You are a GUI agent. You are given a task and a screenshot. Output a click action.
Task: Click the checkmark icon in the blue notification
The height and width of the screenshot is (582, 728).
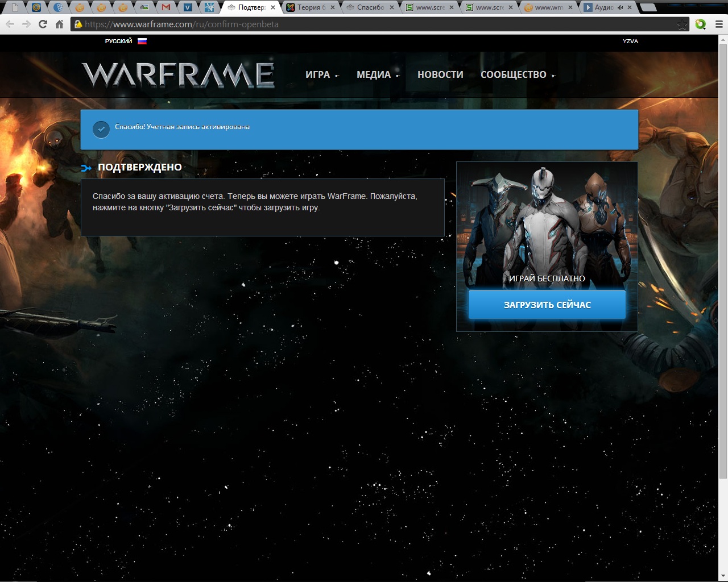[101, 130]
